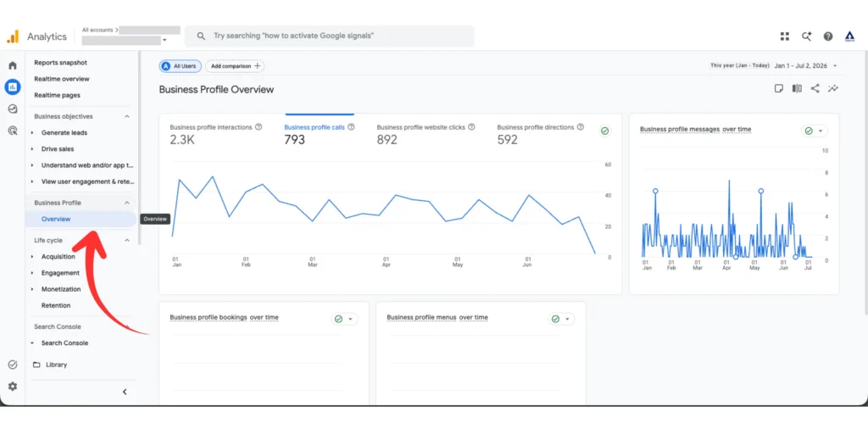
Task: Click the date range Jan 1 - Jul 2, 2026
Action: pyautogui.click(x=800, y=66)
